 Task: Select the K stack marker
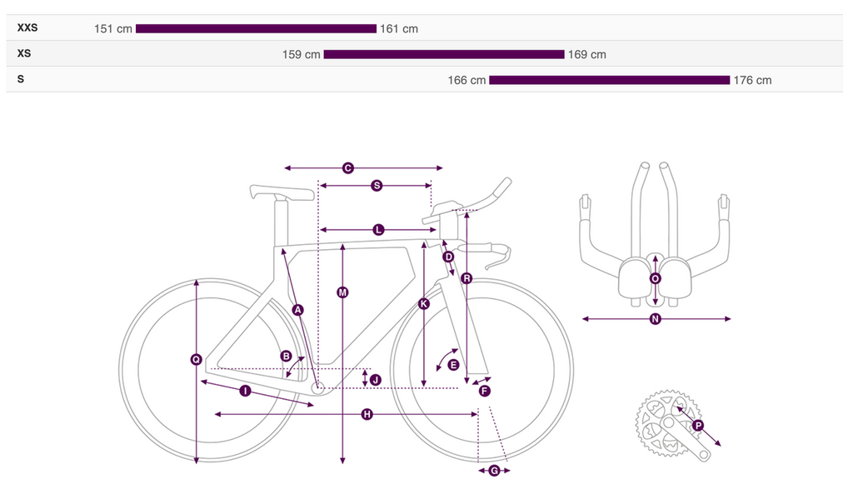pos(424,304)
